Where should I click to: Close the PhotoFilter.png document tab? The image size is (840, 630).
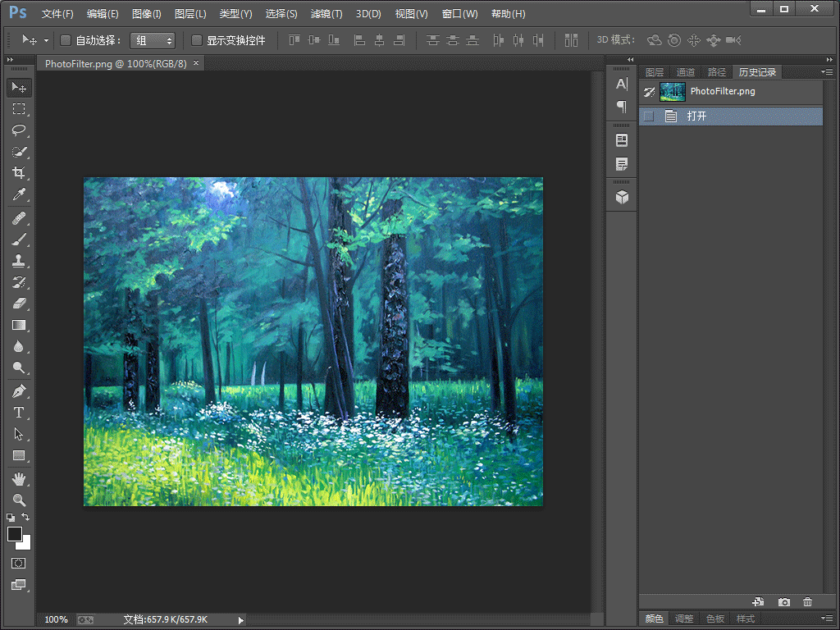pos(196,63)
